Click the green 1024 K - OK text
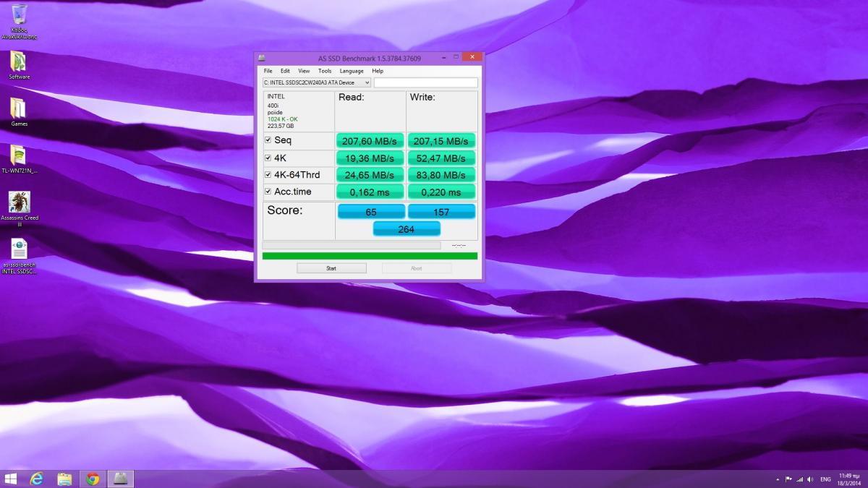 (x=282, y=119)
